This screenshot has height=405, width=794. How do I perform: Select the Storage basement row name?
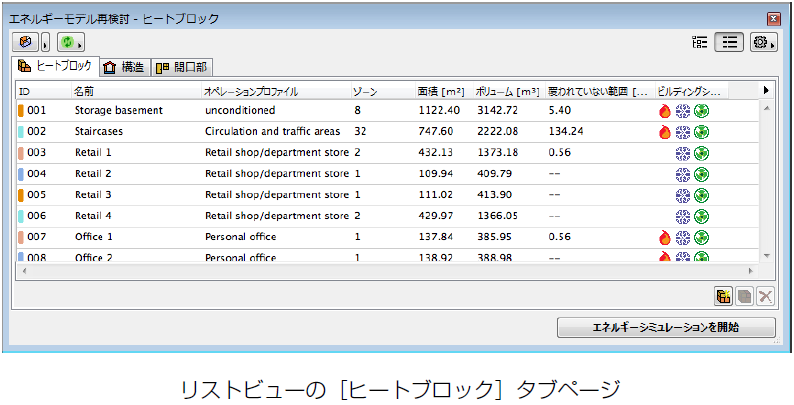[x=118, y=110]
